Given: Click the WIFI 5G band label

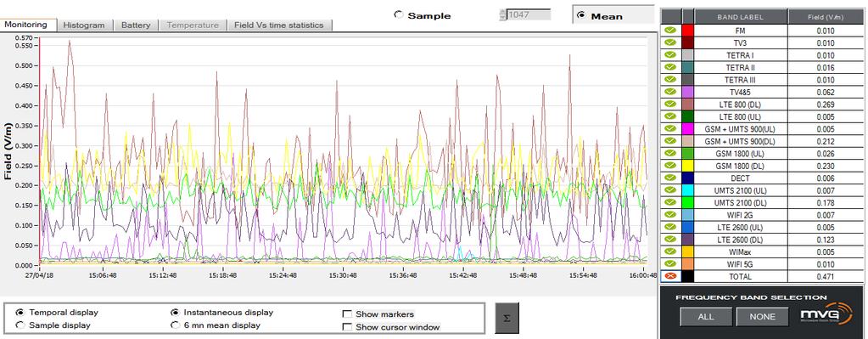Looking at the screenshot, I should [740, 263].
